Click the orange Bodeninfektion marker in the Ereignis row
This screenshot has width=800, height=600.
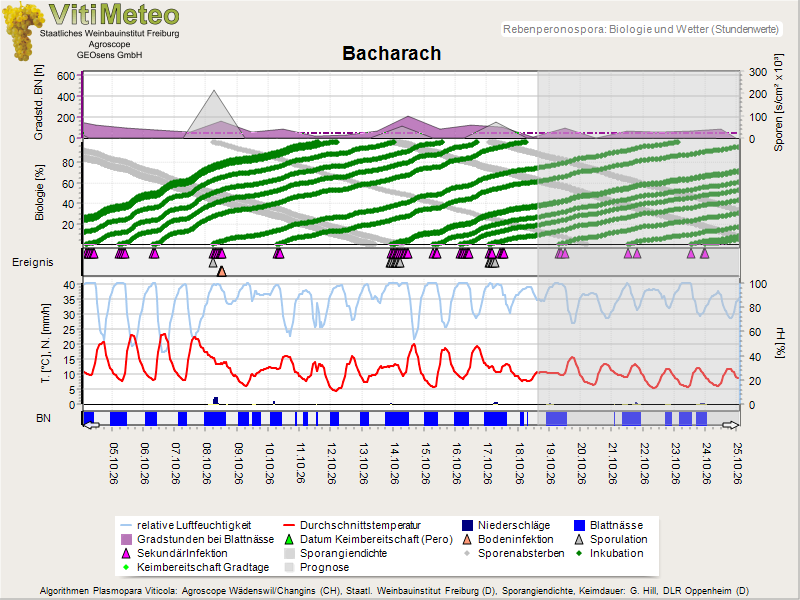click(x=221, y=271)
